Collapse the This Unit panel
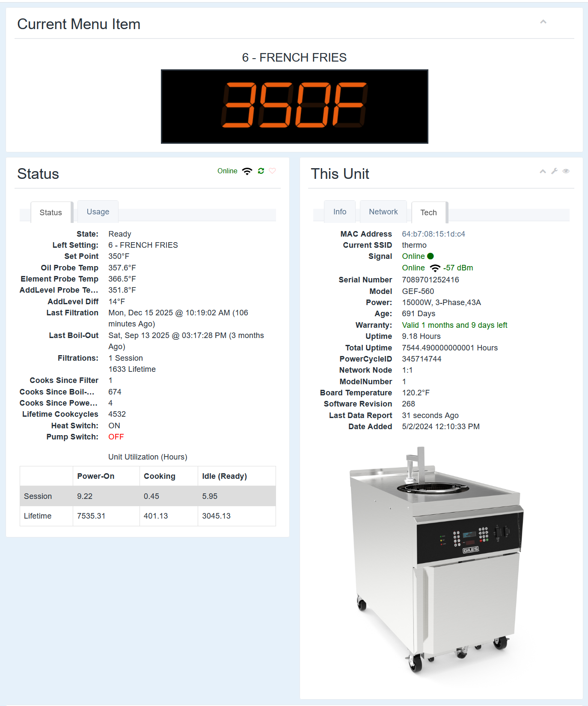588x706 pixels. point(543,171)
